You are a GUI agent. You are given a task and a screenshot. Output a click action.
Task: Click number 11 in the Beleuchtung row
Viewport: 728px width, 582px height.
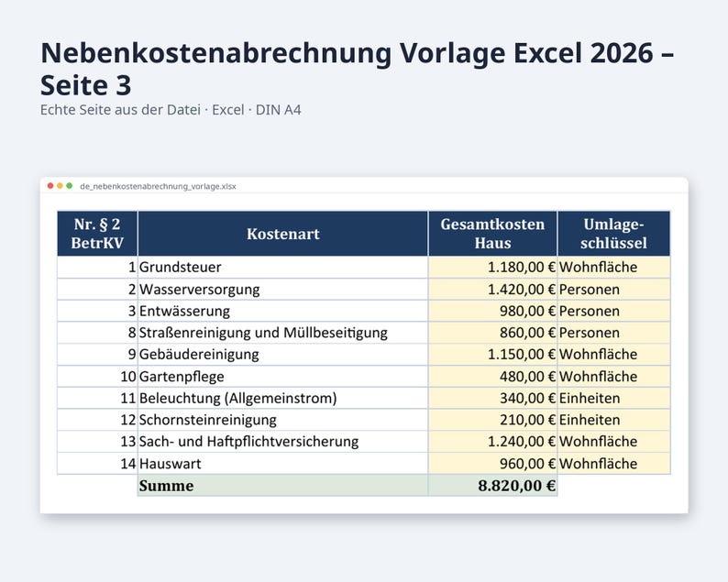(x=97, y=398)
